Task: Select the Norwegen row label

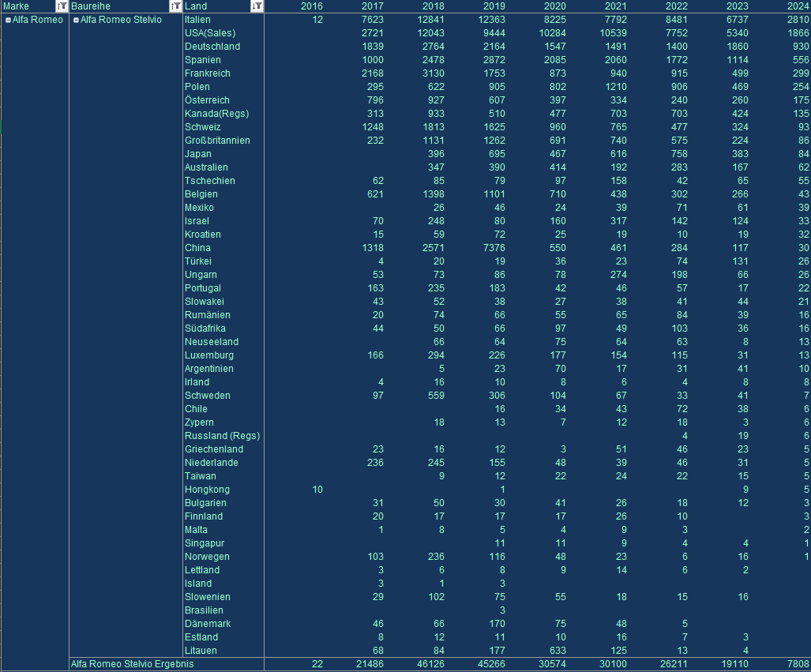Action: point(207,557)
